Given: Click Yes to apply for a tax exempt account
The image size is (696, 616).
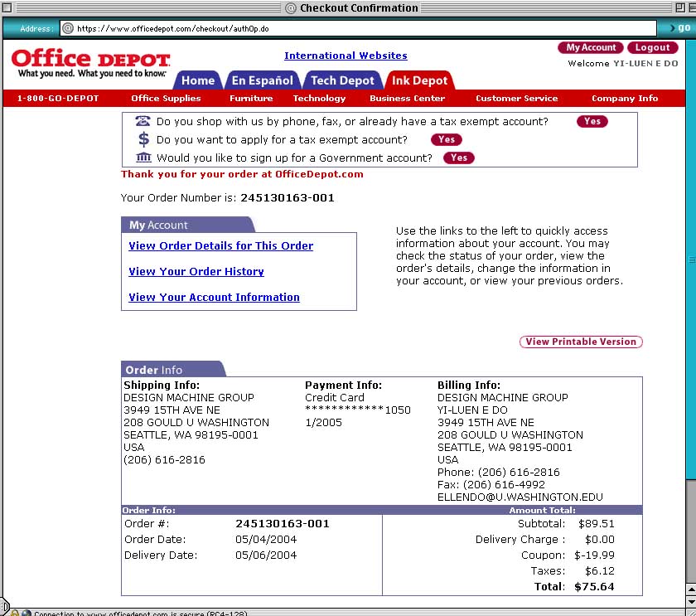Looking at the screenshot, I should tap(446, 139).
